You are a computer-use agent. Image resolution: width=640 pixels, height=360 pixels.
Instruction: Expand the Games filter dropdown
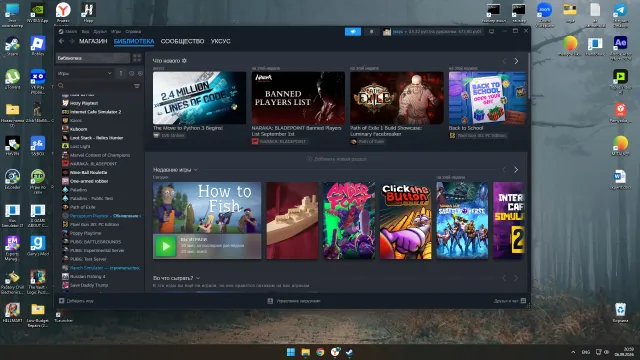click(x=85, y=73)
